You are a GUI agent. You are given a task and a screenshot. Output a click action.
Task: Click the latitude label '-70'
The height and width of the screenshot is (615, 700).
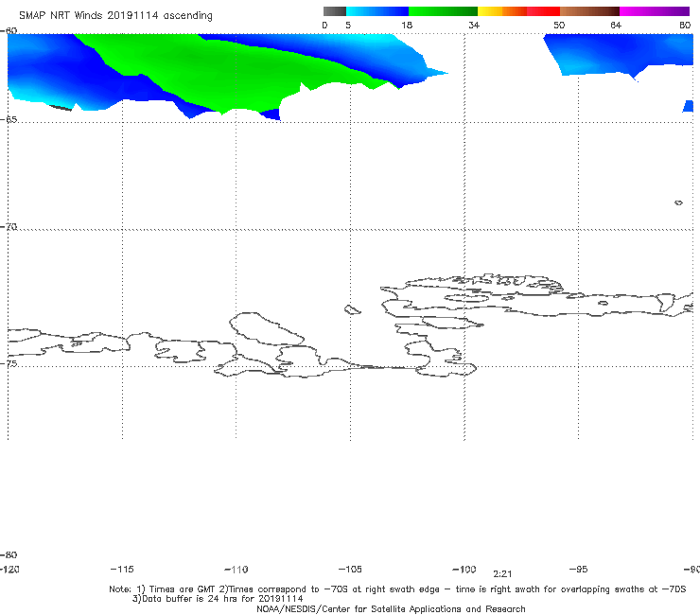click(9, 227)
